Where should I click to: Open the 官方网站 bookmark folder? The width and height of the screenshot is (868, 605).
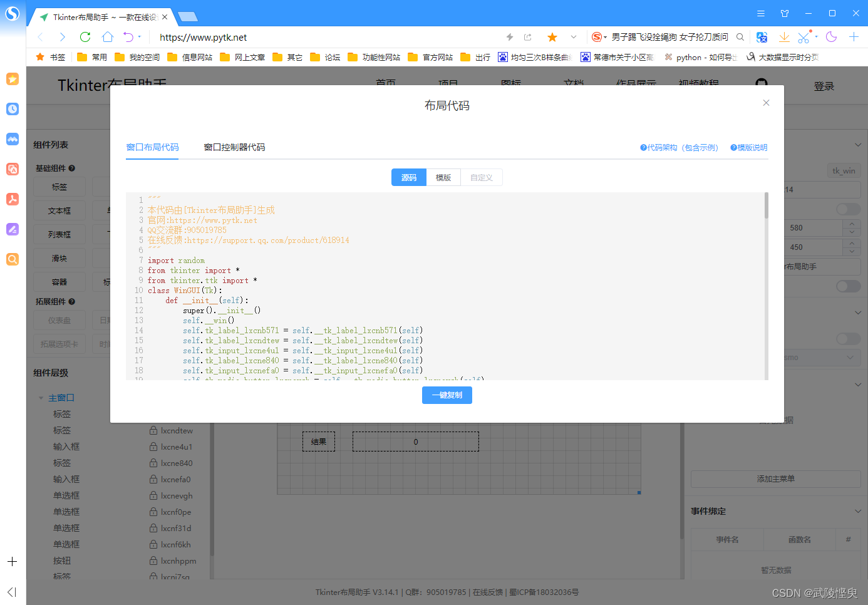(430, 57)
